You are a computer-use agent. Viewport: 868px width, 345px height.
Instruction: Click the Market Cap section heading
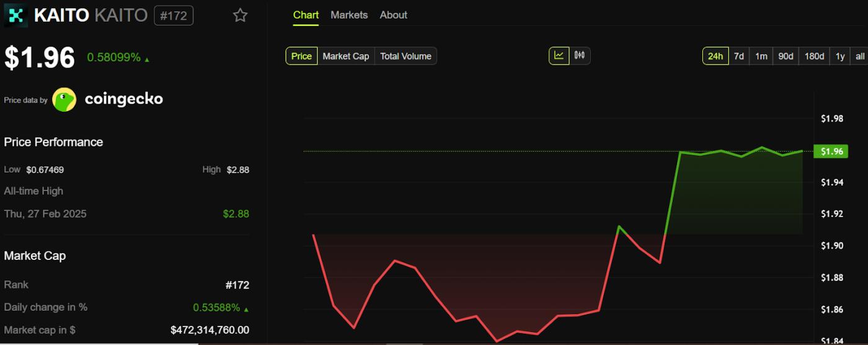pos(35,256)
